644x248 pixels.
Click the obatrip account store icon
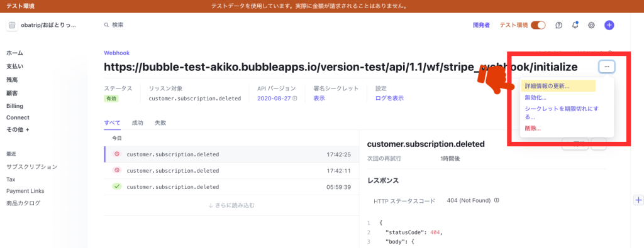coord(12,25)
